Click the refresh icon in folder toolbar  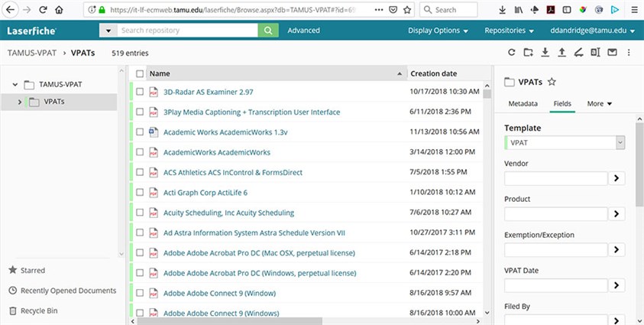tap(511, 52)
